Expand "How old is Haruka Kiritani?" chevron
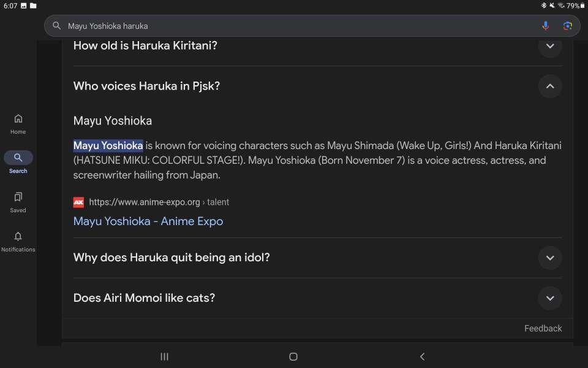The height and width of the screenshot is (368, 588). pyautogui.click(x=549, y=46)
